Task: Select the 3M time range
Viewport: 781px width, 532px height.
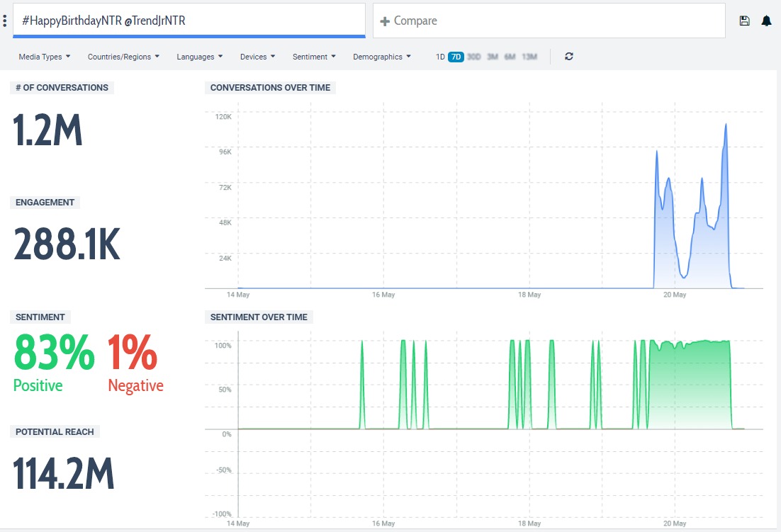Action: pyautogui.click(x=493, y=57)
